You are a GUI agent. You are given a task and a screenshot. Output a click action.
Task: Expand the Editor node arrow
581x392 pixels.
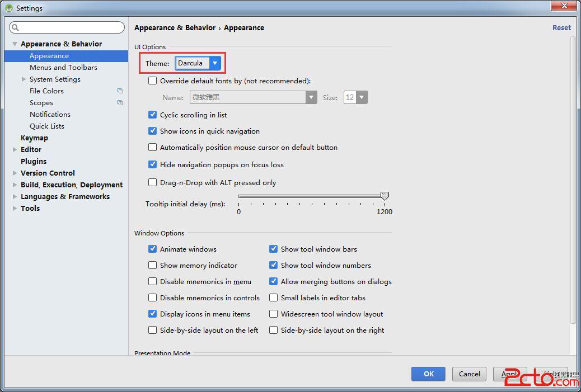pos(15,149)
